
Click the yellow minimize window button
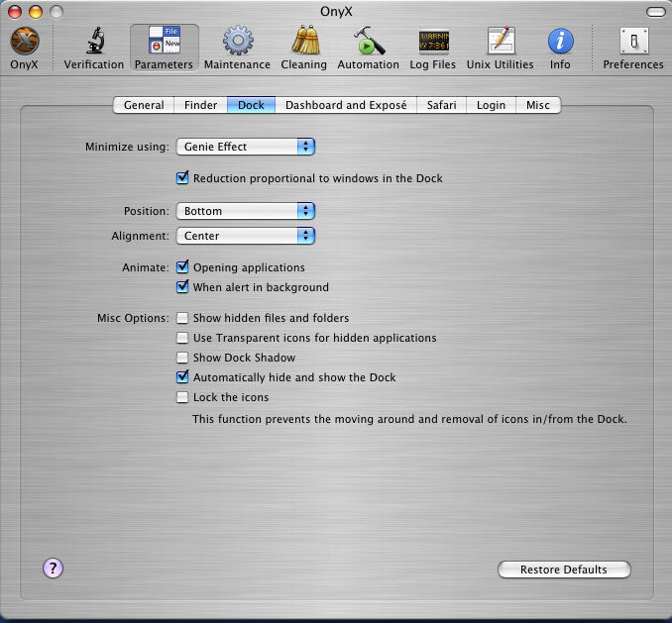click(x=36, y=12)
